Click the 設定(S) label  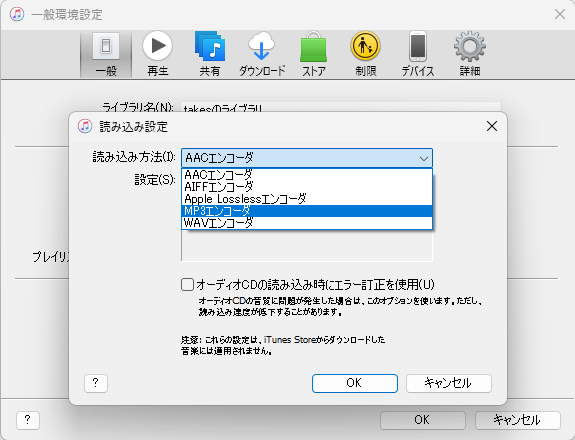point(155,180)
